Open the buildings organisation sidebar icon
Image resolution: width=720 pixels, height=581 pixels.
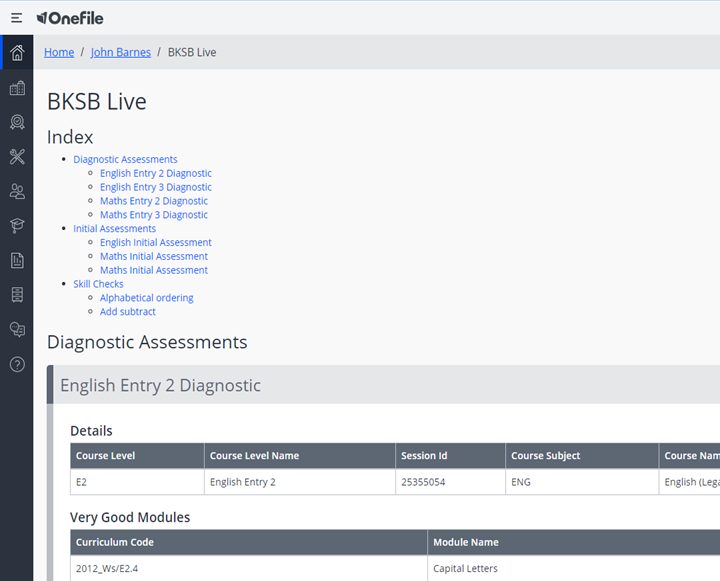pyautogui.click(x=17, y=87)
